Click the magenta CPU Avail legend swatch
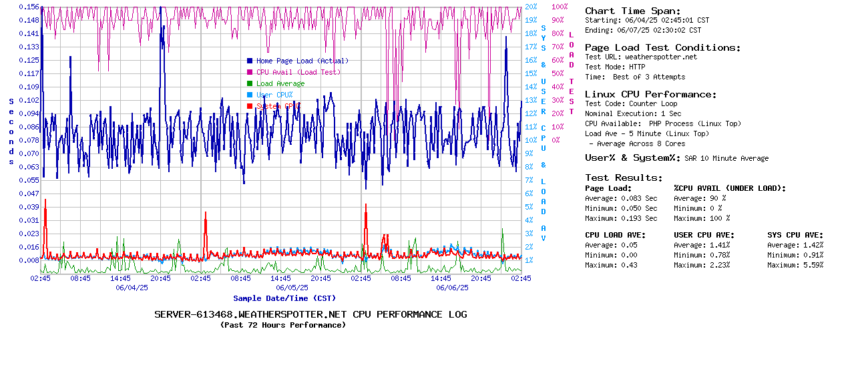Viewport: 868px width, 367px height. click(250, 72)
